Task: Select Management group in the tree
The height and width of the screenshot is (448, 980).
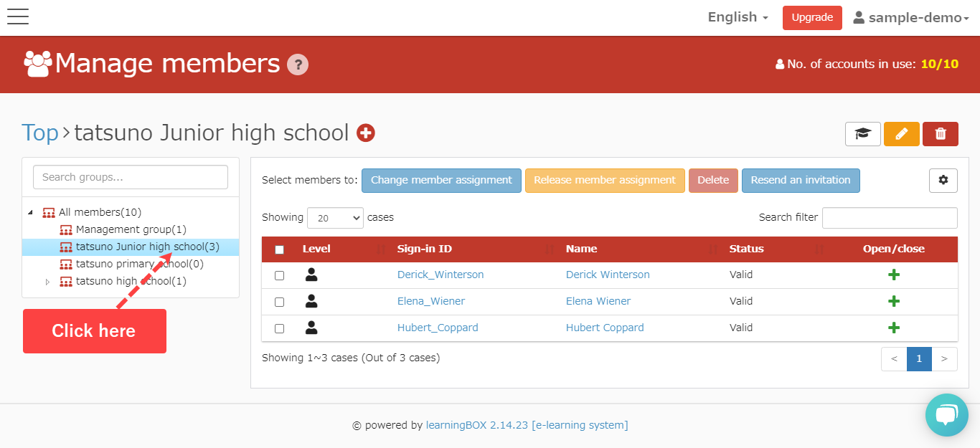Action: [x=131, y=229]
